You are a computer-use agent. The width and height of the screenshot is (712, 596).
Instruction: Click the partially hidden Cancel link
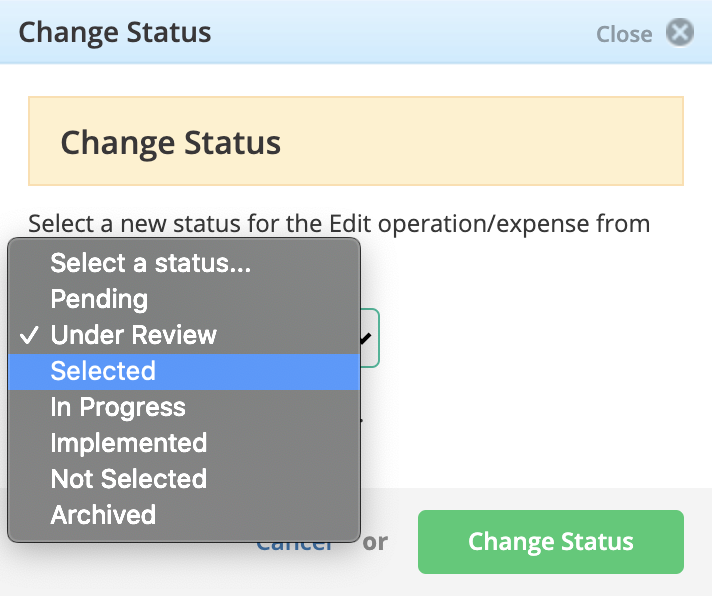(295, 547)
